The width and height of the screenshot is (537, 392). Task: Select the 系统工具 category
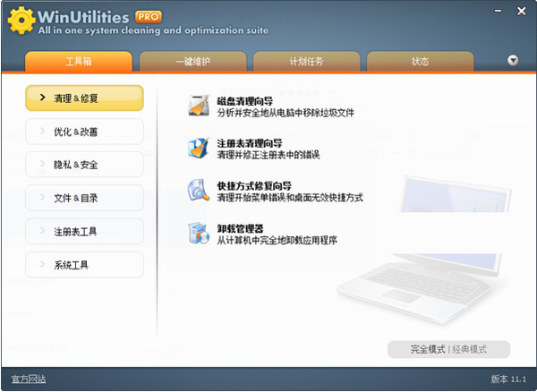click(84, 265)
